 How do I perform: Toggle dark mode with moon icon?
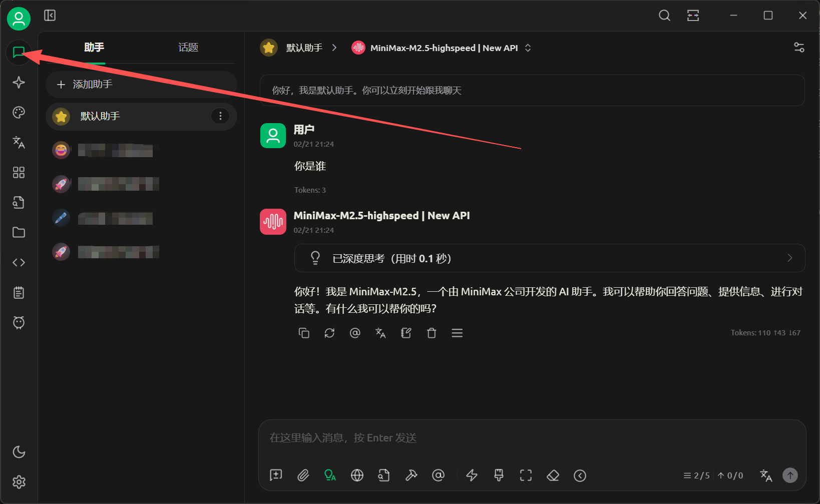(x=19, y=452)
